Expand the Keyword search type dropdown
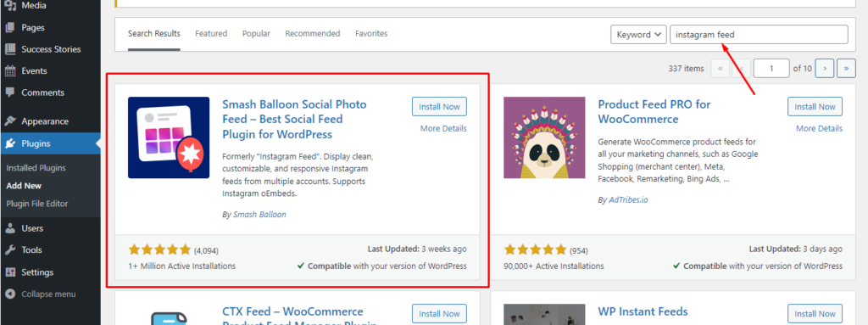This screenshot has width=868, height=325. tap(638, 35)
